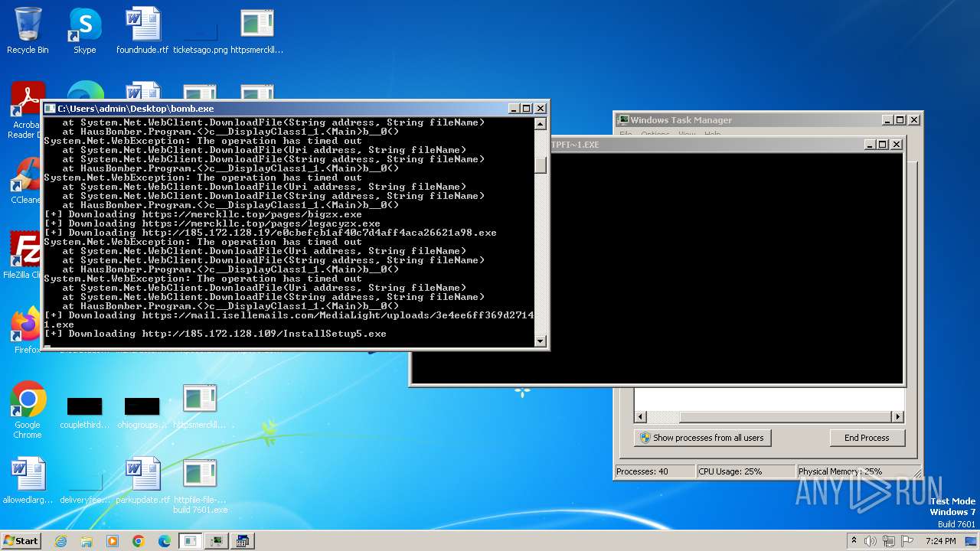Click the legacyzx.exe download line
Viewport: 980px width, 551px height.
(x=212, y=223)
